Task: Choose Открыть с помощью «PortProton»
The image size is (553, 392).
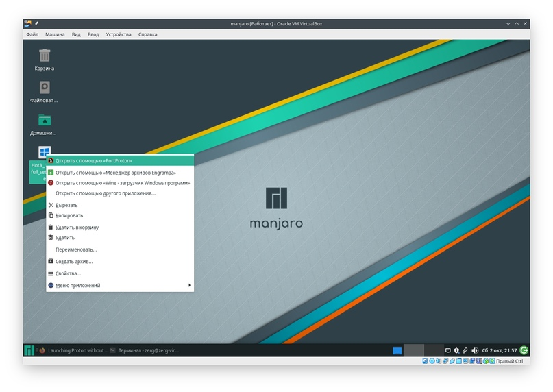Action: pyautogui.click(x=120, y=160)
